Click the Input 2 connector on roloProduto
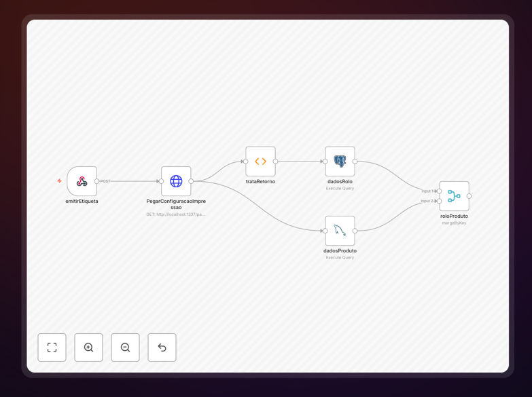 tap(440, 201)
